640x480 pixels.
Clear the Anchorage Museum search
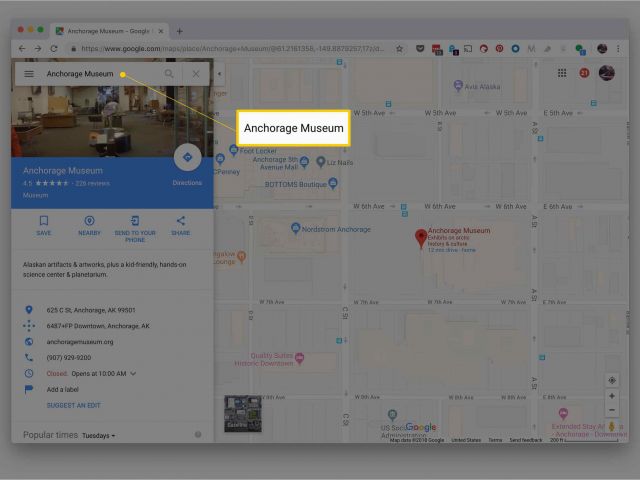pyautogui.click(x=196, y=74)
